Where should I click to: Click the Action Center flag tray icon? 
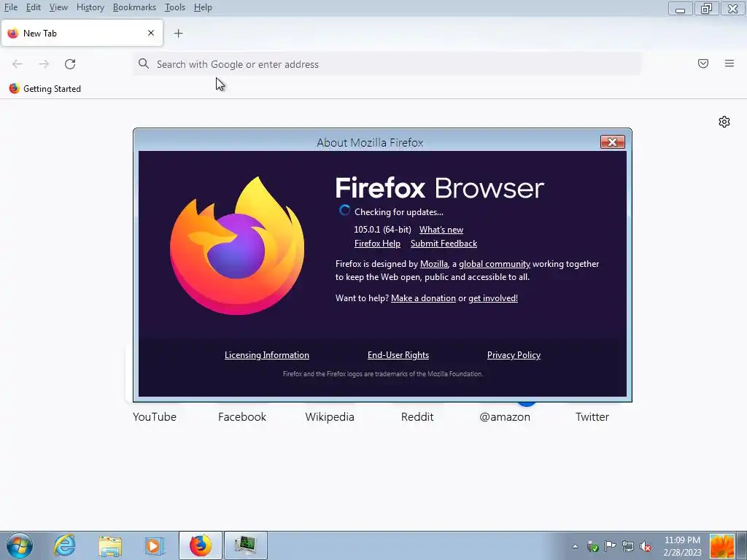coord(611,546)
